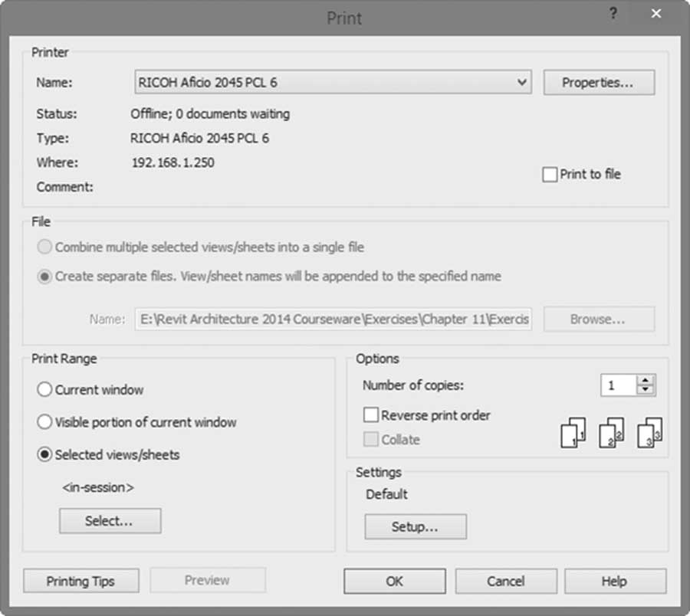
Task: Close the Print dialog
Action: [x=656, y=14]
